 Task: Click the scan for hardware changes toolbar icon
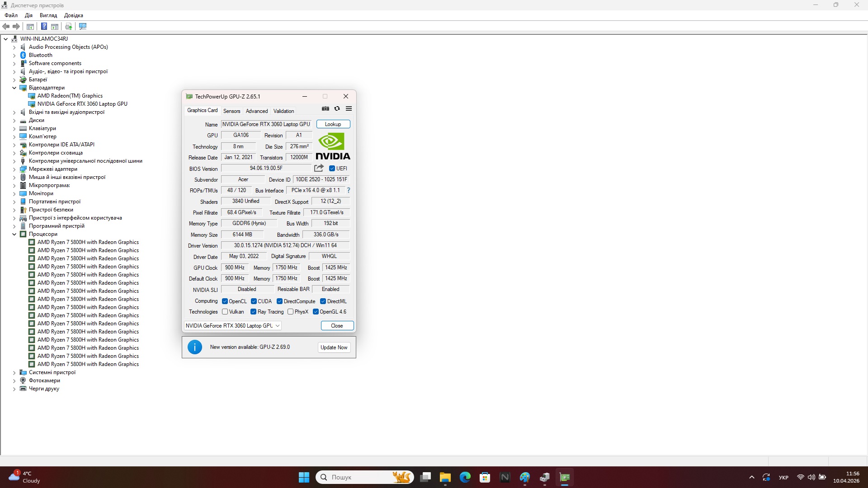(83, 27)
